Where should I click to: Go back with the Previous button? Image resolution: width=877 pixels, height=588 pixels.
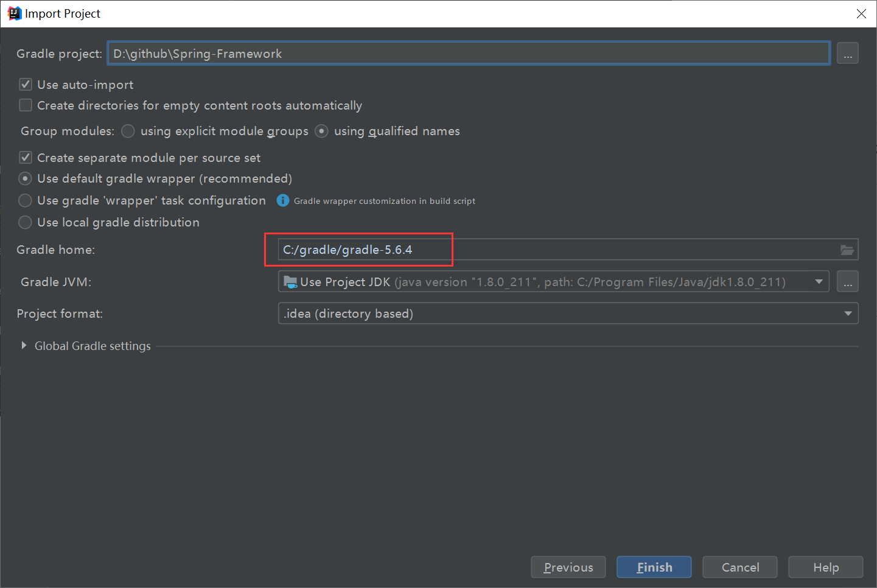pyautogui.click(x=568, y=567)
